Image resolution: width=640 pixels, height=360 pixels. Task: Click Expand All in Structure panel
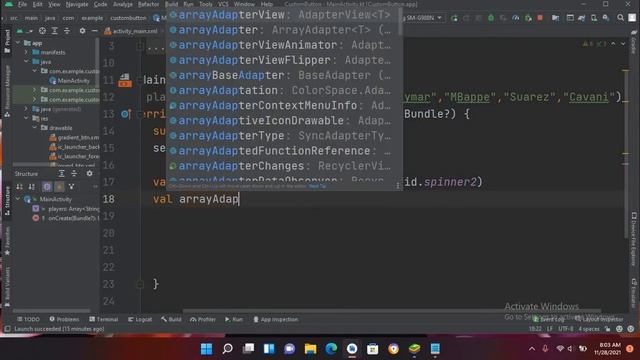pyautogui.click(x=62, y=174)
